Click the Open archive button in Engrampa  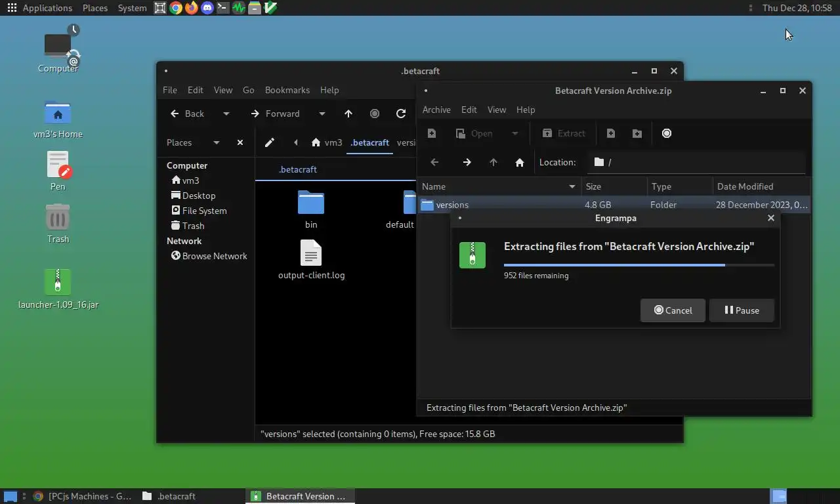474,133
